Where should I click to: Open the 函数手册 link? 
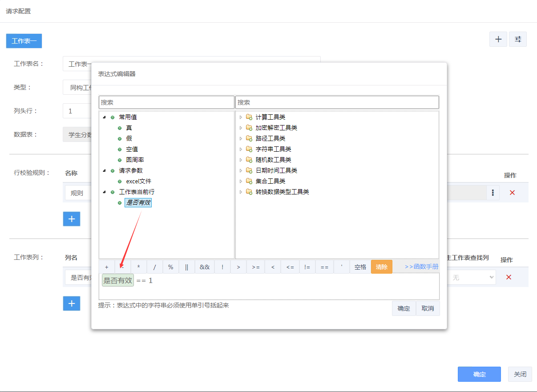click(x=421, y=267)
